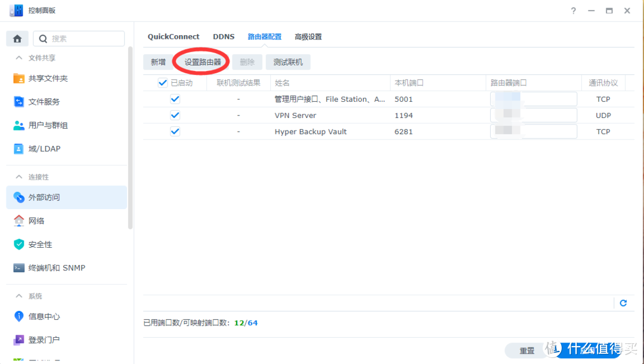Viewport: 644px width, 364px height.
Task: Click the local port value 6281
Action: coord(404,131)
